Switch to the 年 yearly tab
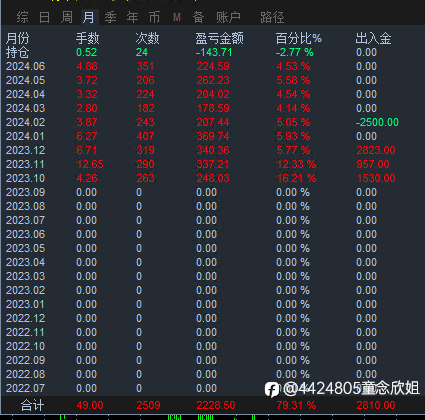This screenshot has width=425, height=420. (x=132, y=17)
